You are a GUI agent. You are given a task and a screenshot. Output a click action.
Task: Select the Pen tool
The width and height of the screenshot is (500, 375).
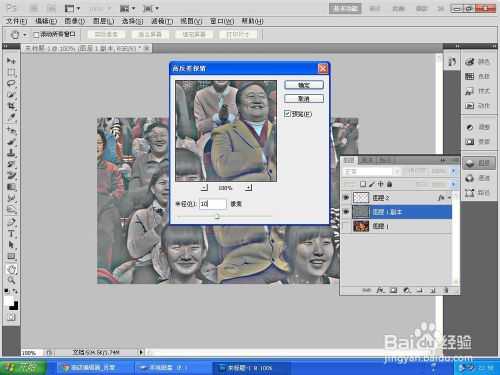[11, 222]
